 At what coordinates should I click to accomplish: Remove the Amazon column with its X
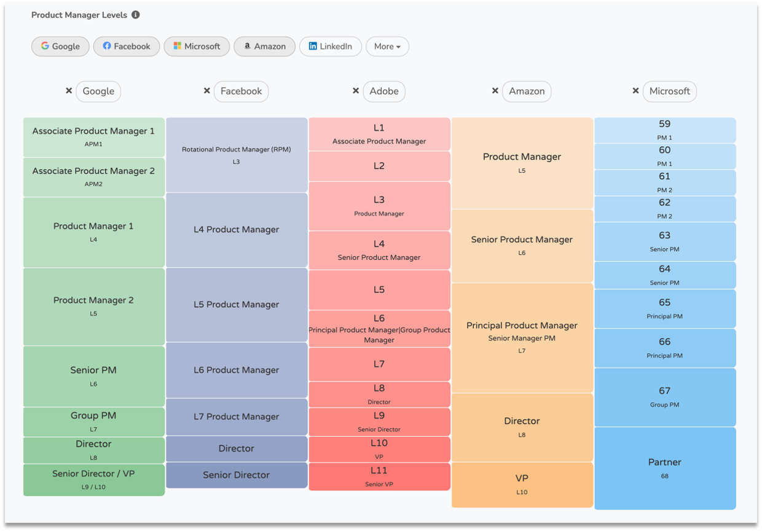click(495, 91)
